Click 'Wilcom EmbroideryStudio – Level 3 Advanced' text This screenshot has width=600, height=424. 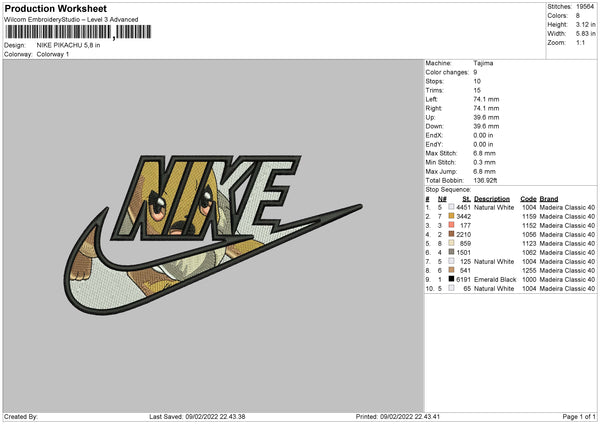point(71,20)
